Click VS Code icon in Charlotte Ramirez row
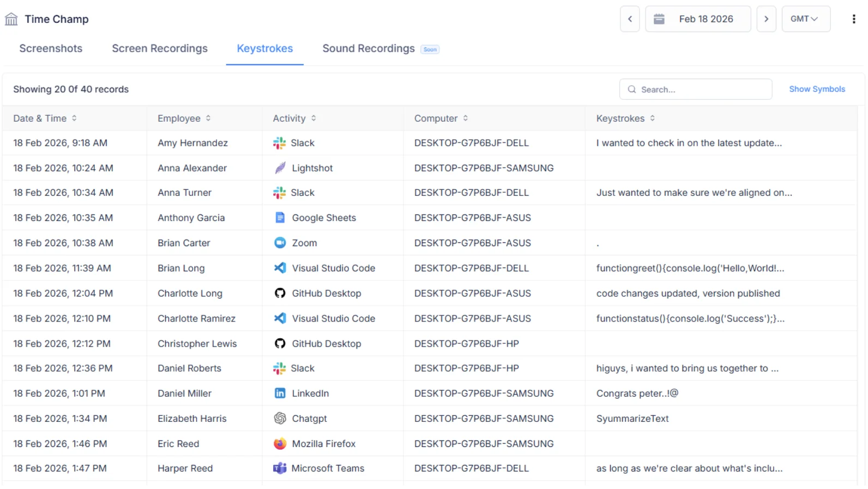 click(x=280, y=318)
